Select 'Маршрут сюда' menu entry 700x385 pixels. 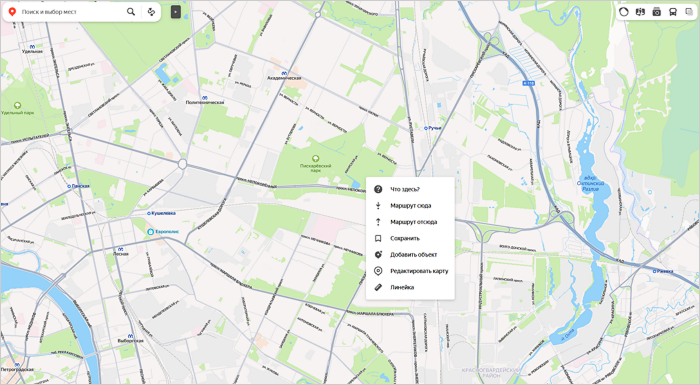point(410,205)
